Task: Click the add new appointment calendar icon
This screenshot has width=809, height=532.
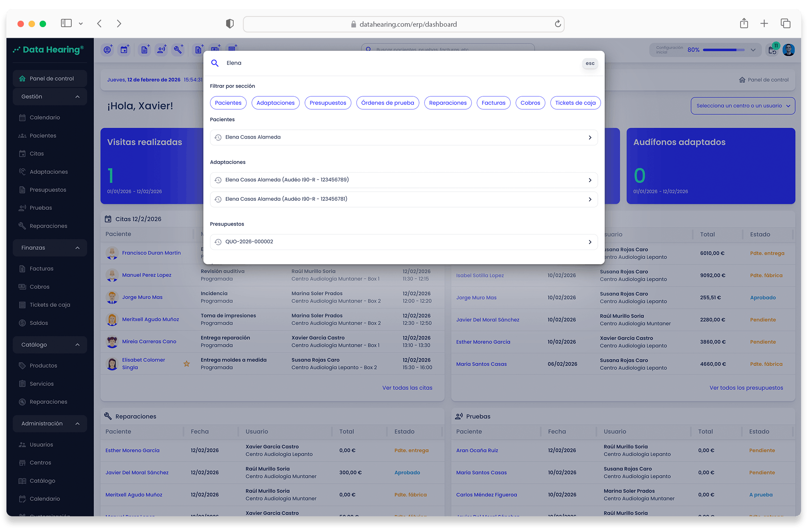Action: (x=124, y=50)
